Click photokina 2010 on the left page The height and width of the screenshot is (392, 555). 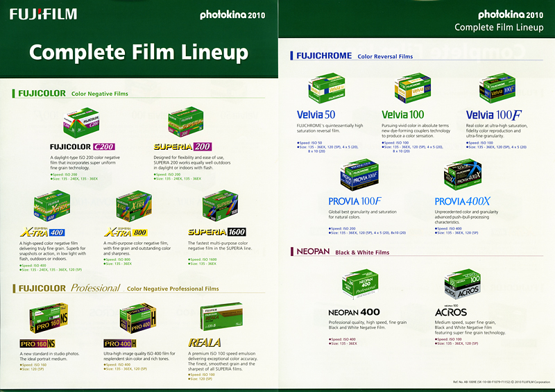232,15
